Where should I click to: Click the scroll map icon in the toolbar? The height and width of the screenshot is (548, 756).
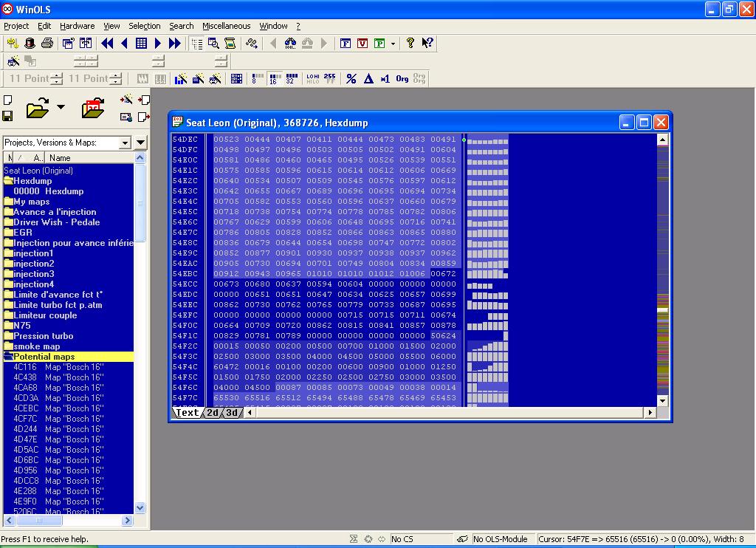(230, 44)
